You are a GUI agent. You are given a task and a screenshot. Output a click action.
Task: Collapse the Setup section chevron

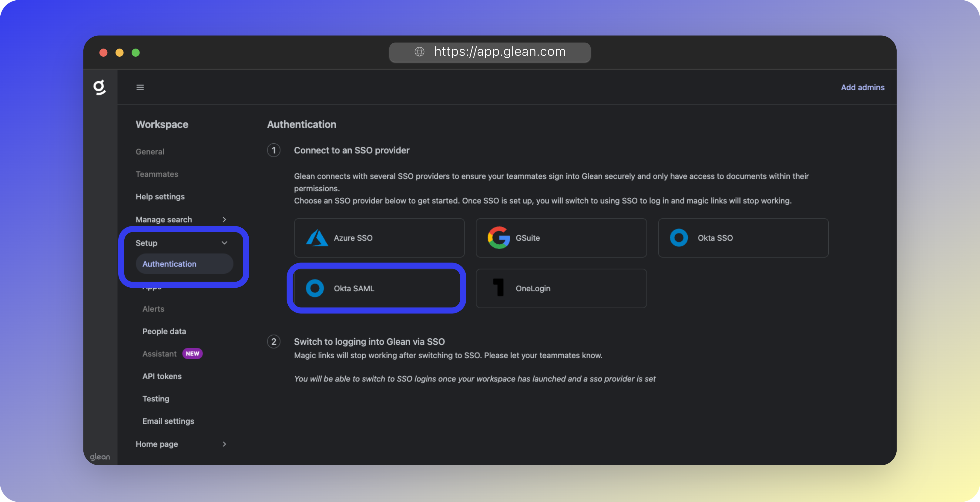224,243
